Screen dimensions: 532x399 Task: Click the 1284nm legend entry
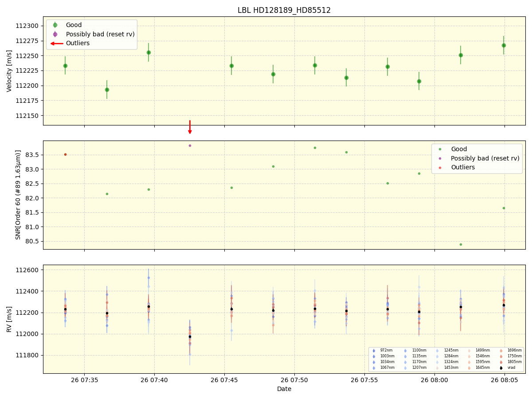point(446,356)
